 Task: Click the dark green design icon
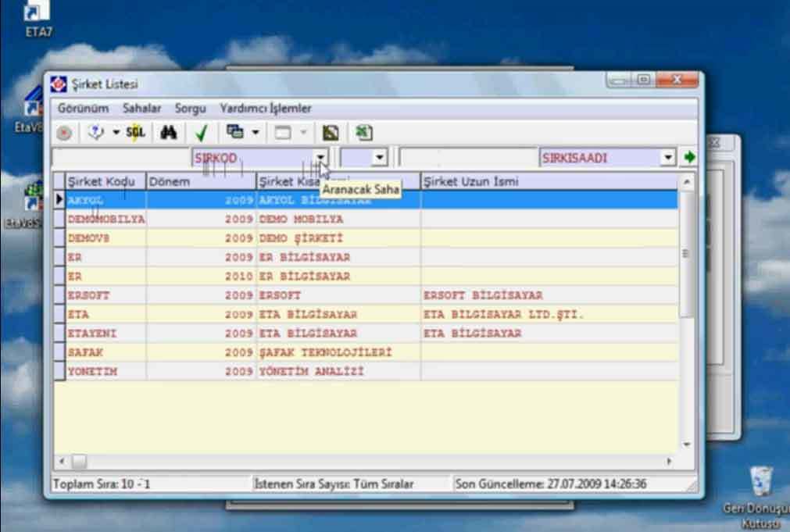coord(331,133)
